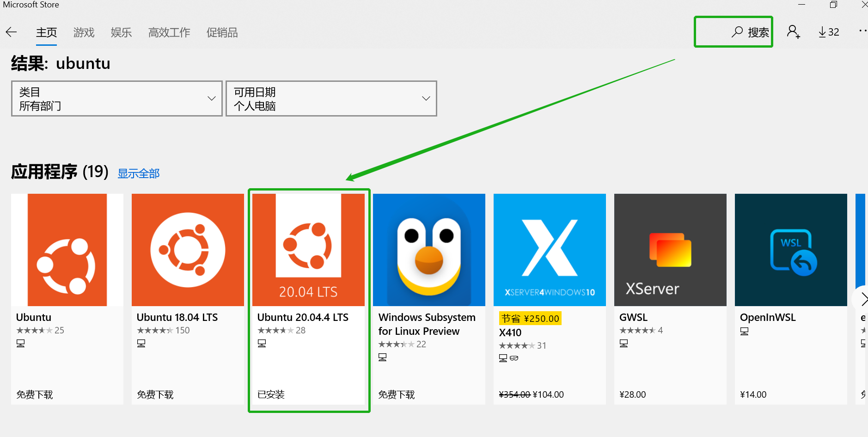This screenshot has width=868, height=437.
Task: Click the star rating under GWSL
Action: pos(637,330)
